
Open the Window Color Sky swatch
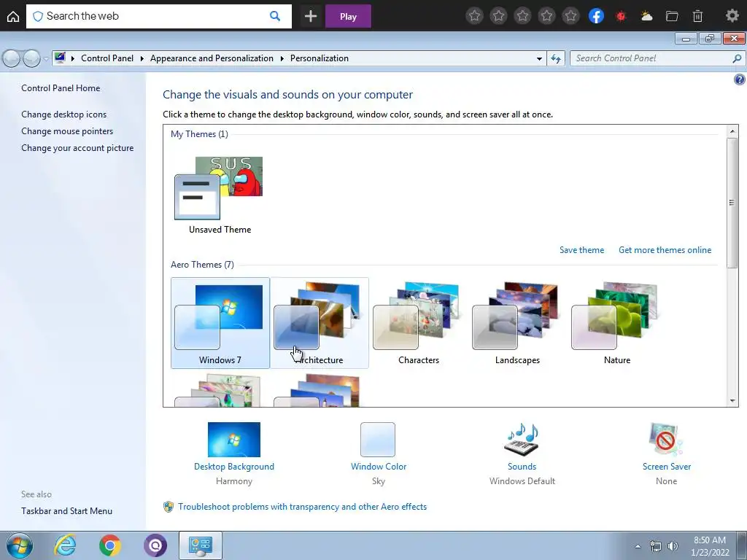point(378,440)
